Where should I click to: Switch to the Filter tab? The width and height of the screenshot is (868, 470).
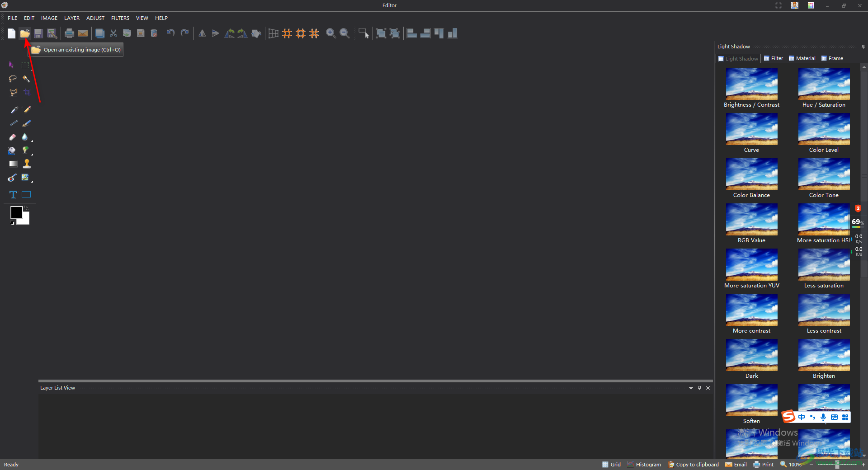774,58
